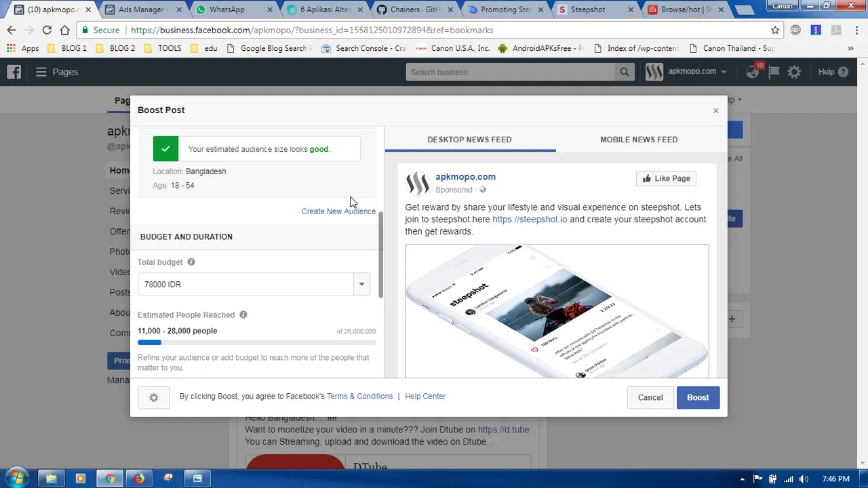Screen dimensions: 868x488
Task: Click the Search business input field
Action: pyautogui.click(x=511, y=72)
